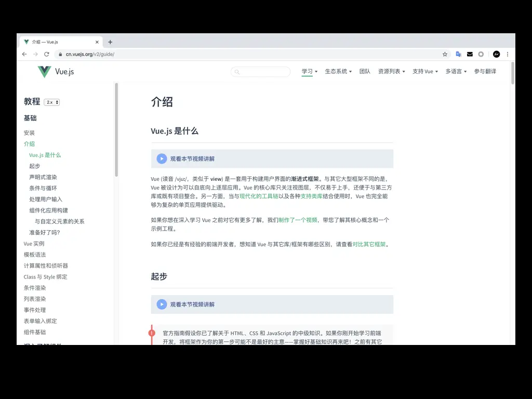Click the lock icon in address bar
Viewport: 532px width, 399px height.
coord(60,54)
